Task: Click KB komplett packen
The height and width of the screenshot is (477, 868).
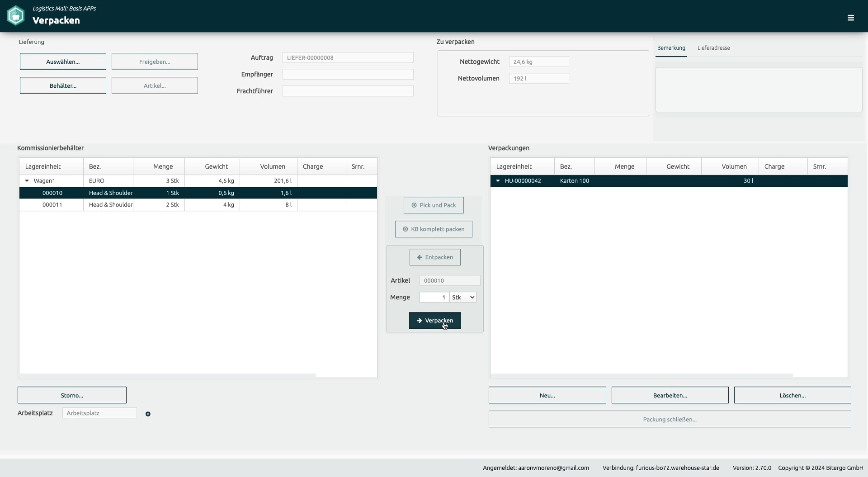Action: pos(434,229)
